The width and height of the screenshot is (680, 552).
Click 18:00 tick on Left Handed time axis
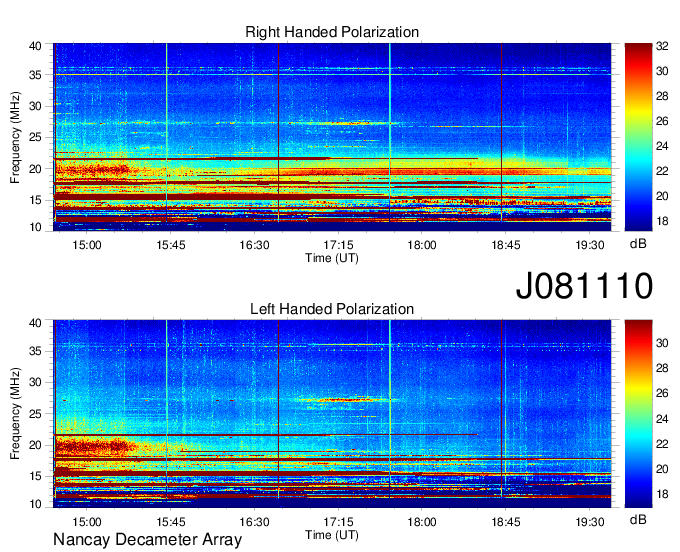(422, 522)
